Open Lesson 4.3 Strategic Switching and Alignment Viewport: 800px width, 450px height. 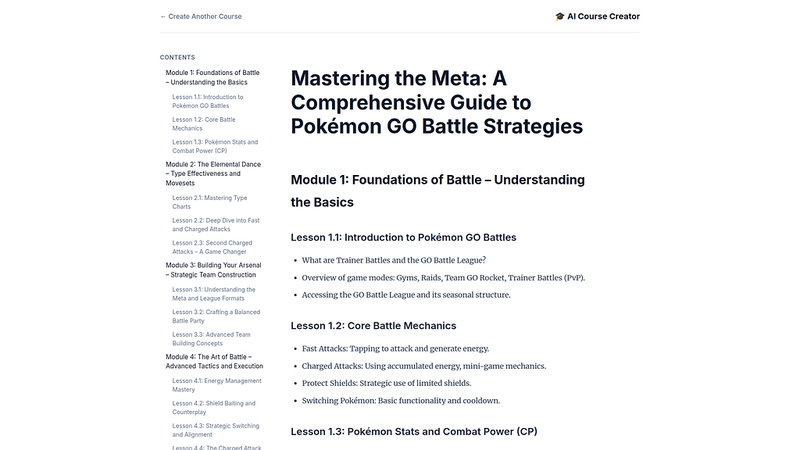click(210, 431)
